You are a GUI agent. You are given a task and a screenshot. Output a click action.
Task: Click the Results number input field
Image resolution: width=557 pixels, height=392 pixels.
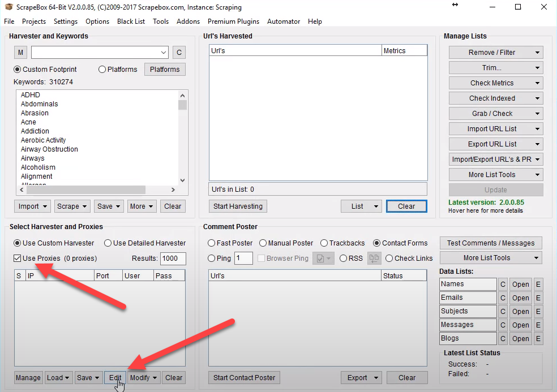(173, 259)
